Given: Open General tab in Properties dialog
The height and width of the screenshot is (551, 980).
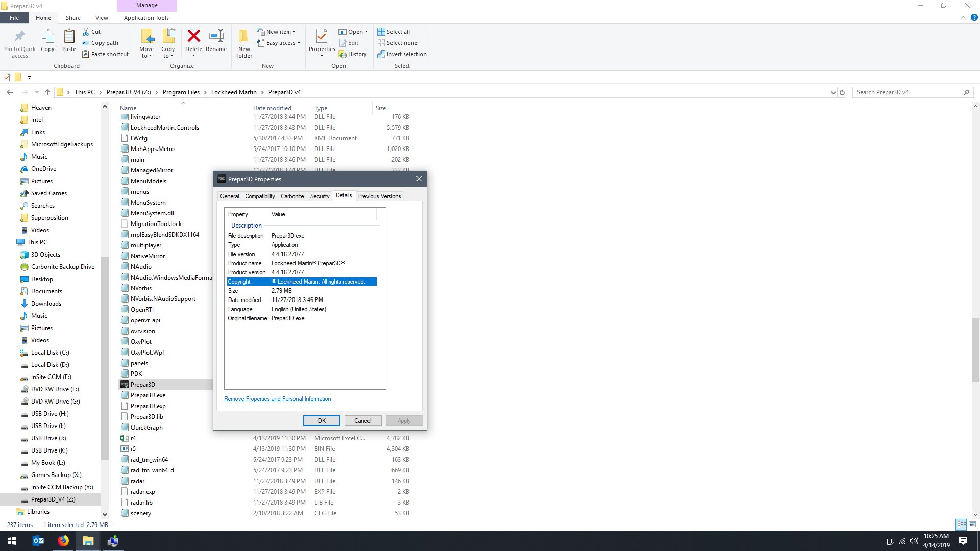Looking at the screenshot, I should (229, 196).
